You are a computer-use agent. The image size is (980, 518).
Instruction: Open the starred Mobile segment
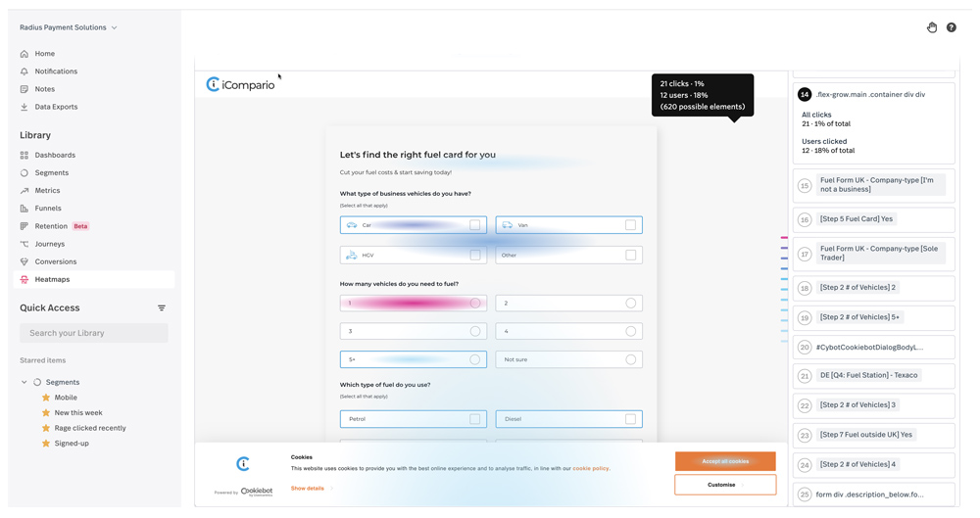(x=66, y=398)
